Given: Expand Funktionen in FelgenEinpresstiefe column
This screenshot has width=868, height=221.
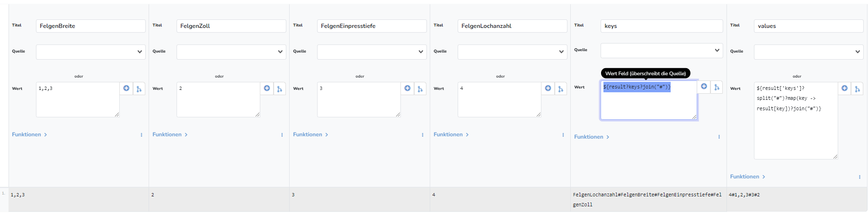Looking at the screenshot, I should coord(310,134).
